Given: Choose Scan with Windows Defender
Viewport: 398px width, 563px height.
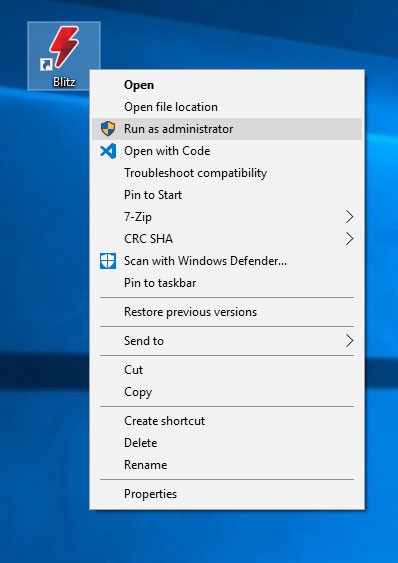Looking at the screenshot, I should pyautogui.click(x=227, y=261).
